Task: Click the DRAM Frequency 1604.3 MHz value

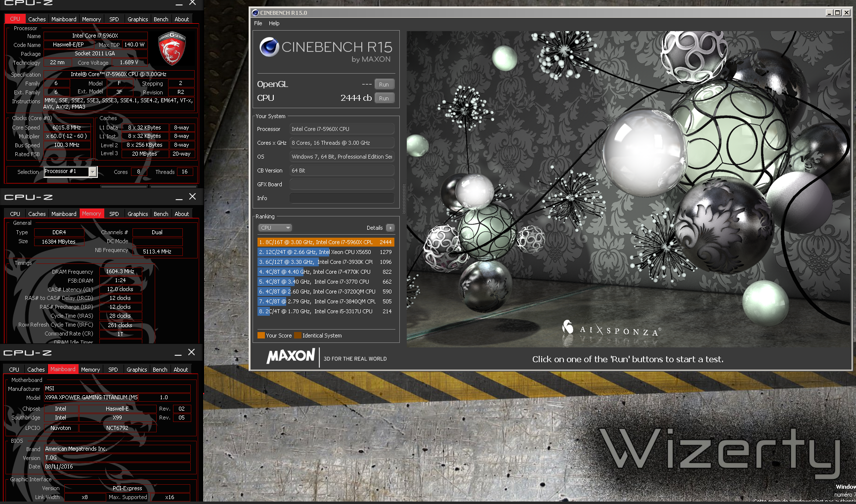Action: [x=120, y=271]
